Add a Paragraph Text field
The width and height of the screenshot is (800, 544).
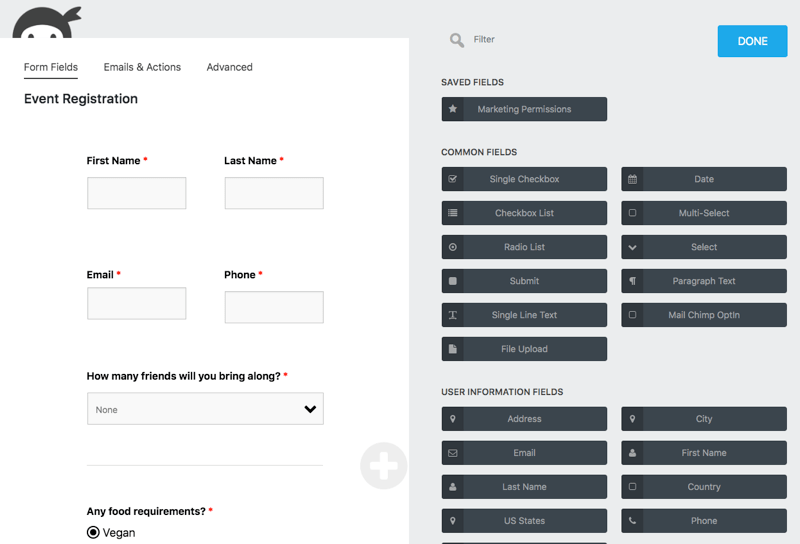click(704, 281)
